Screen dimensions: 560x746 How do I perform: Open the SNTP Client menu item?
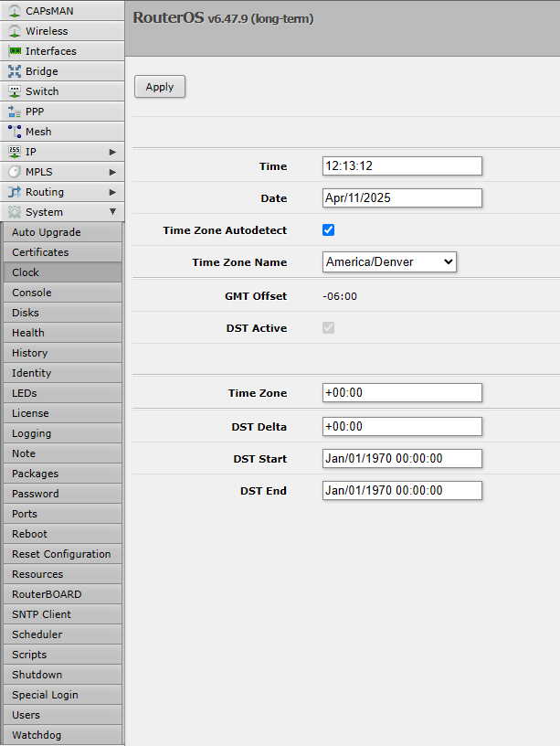pyautogui.click(x=41, y=614)
